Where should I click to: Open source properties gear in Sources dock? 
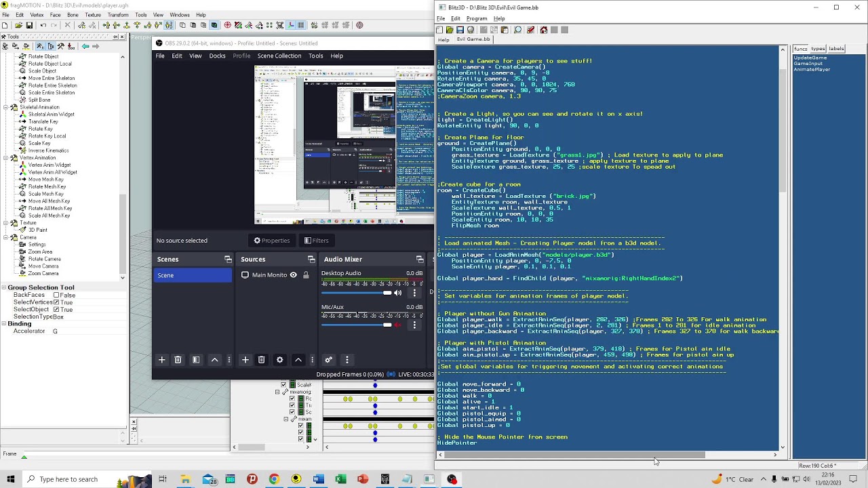tap(279, 360)
